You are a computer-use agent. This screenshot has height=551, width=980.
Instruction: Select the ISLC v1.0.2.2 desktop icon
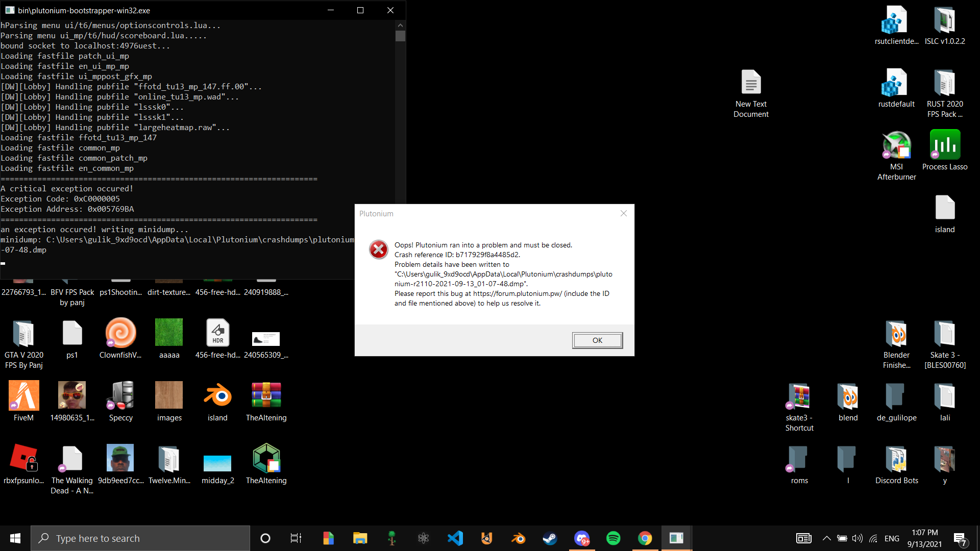click(x=945, y=26)
